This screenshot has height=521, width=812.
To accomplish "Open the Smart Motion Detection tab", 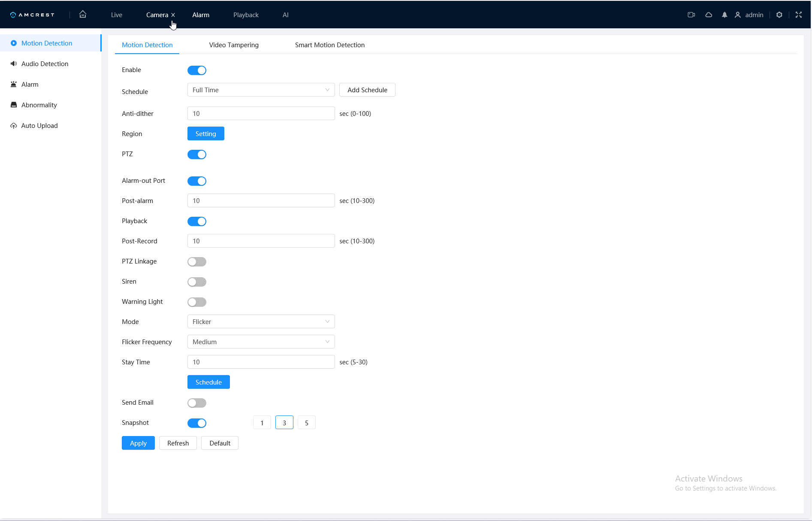I will (330, 45).
